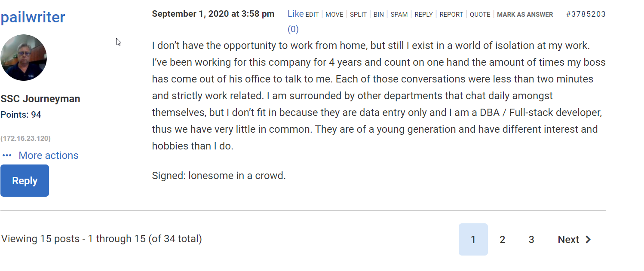Report this post
644x271 pixels.
tap(451, 15)
